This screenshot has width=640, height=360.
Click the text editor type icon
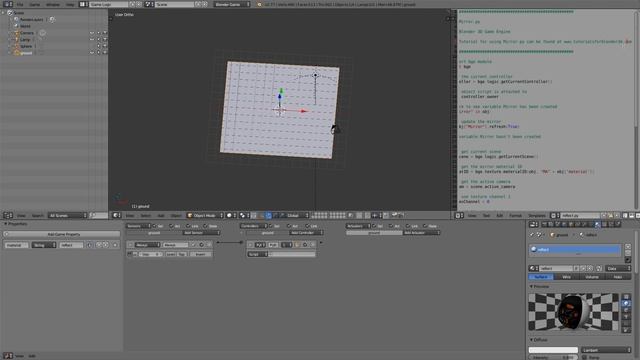[x=458, y=215]
